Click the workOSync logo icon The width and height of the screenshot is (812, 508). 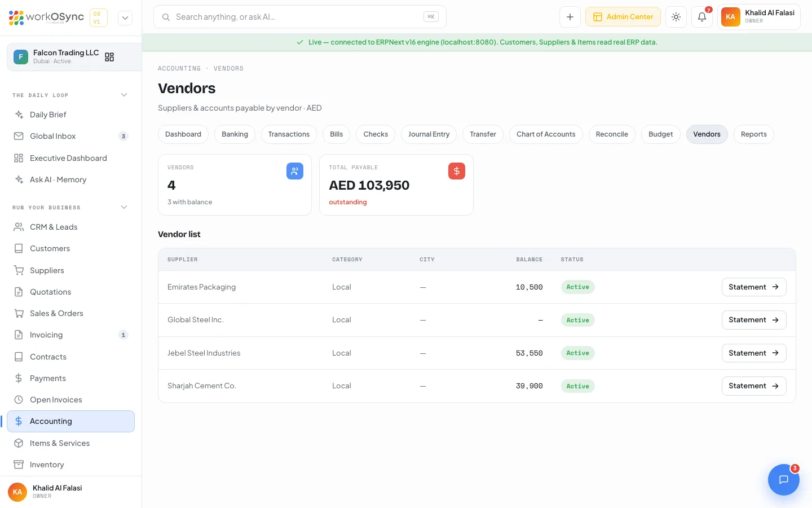(x=16, y=17)
